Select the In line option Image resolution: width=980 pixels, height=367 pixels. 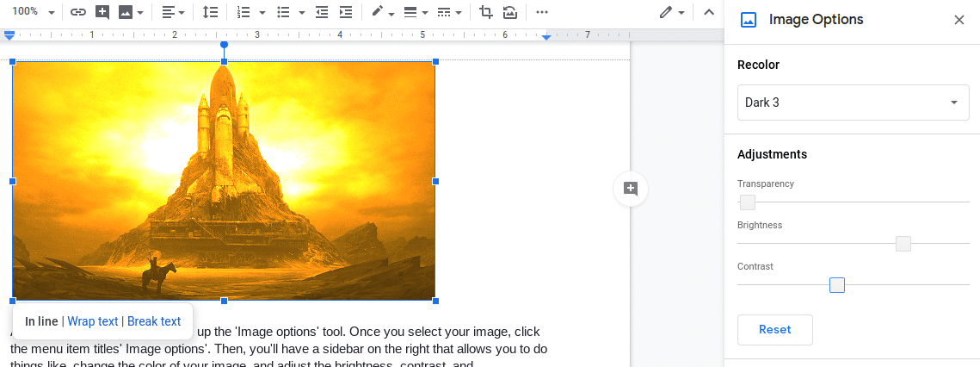pyautogui.click(x=41, y=321)
